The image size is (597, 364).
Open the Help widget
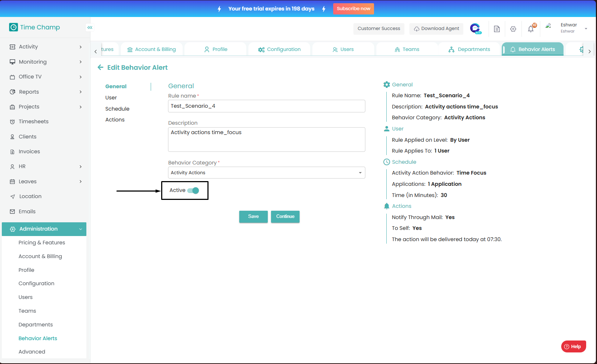point(574,347)
